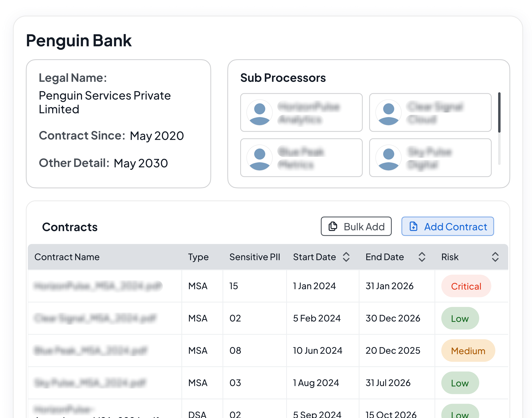Image resolution: width=532 pixels, height=418 pixels.
Task: Sort by End Date arrows
Action: (x=422, y=257)
